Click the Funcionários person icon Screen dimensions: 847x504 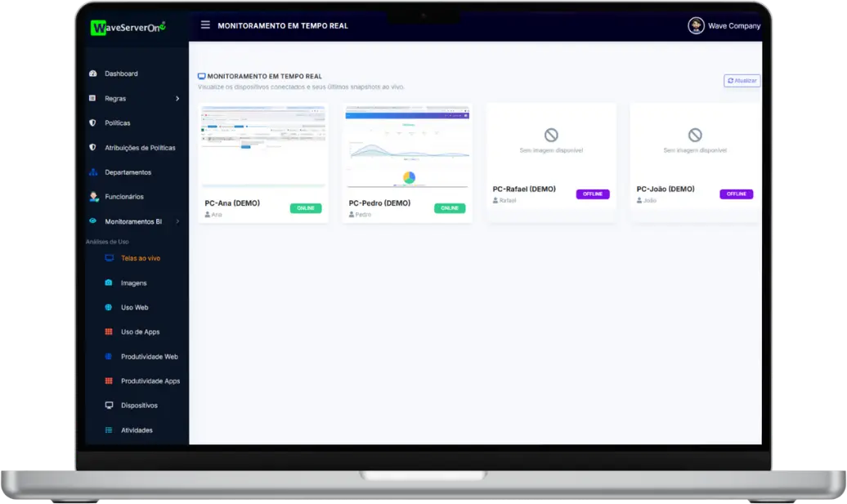point(93,197)
